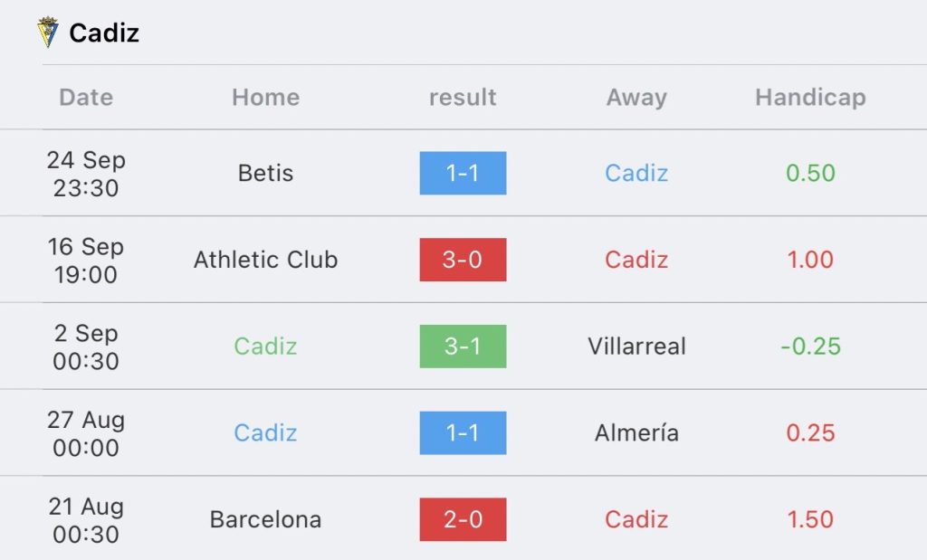
Task: Open Athletic Club team page
Action: coord(265,260)
